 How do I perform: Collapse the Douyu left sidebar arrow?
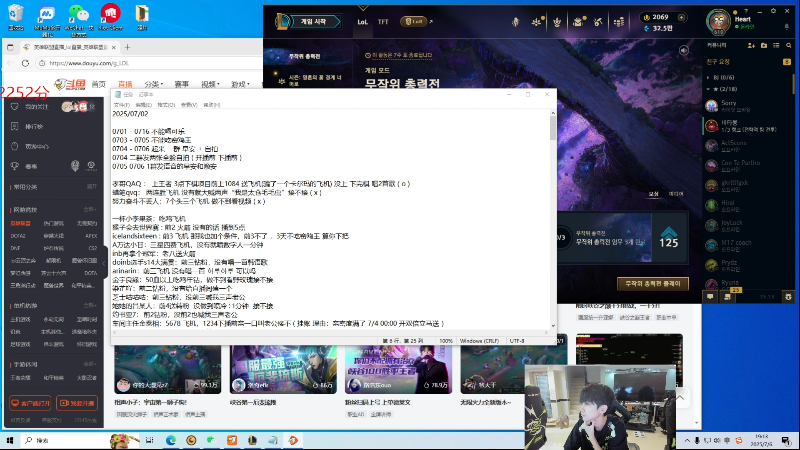click(x=104, y=263)
